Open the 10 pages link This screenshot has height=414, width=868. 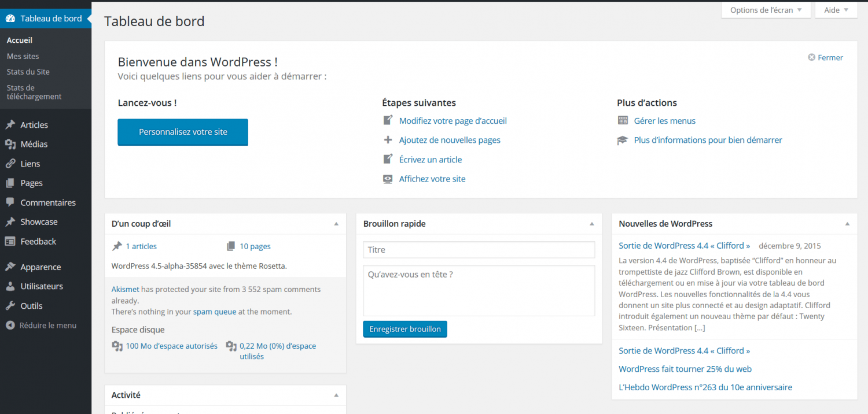[x=255, y=246]
